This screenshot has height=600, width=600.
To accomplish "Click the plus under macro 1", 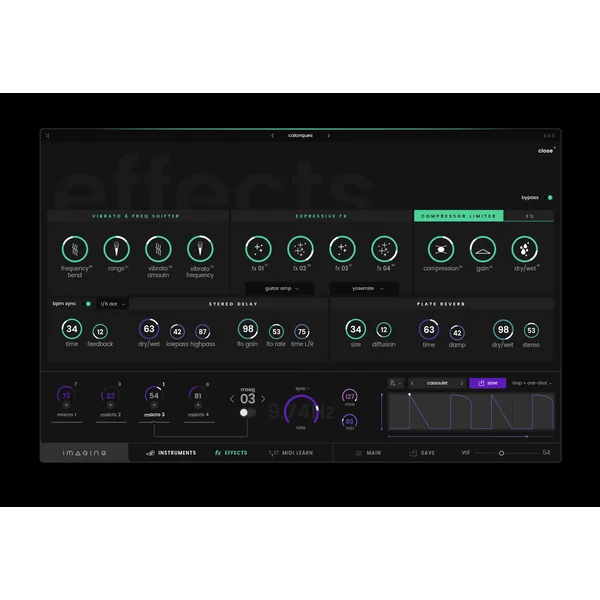I will (66, 405).
